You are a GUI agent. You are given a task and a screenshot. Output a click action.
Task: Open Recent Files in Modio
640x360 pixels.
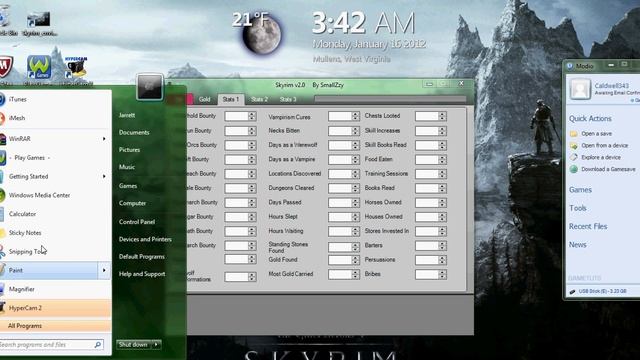(588, 227)
